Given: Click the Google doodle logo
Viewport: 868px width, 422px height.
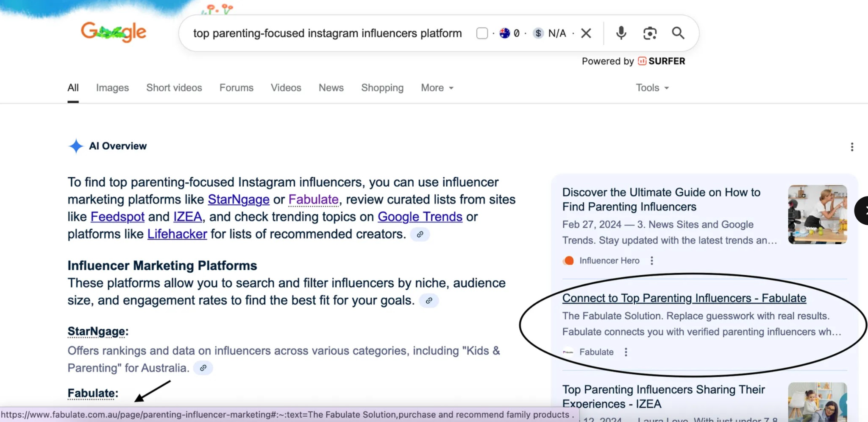Looking at the screenshot, I should click(x=114, y=32).
